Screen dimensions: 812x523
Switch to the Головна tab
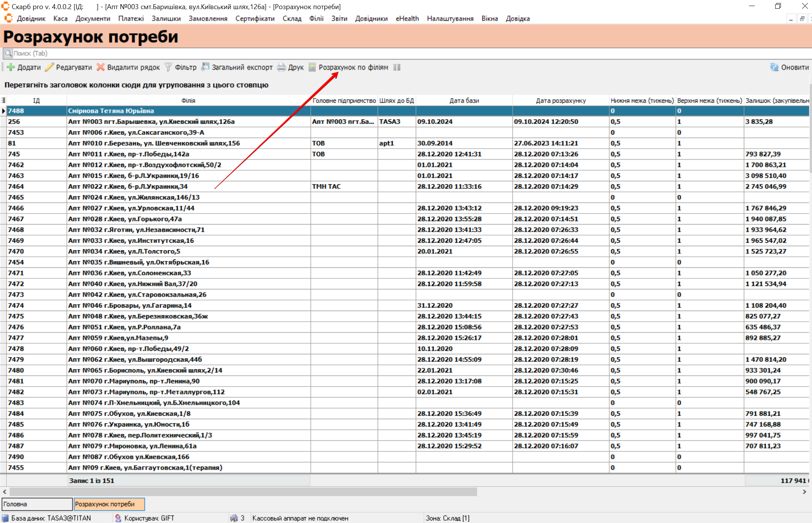tap(37, 504)
